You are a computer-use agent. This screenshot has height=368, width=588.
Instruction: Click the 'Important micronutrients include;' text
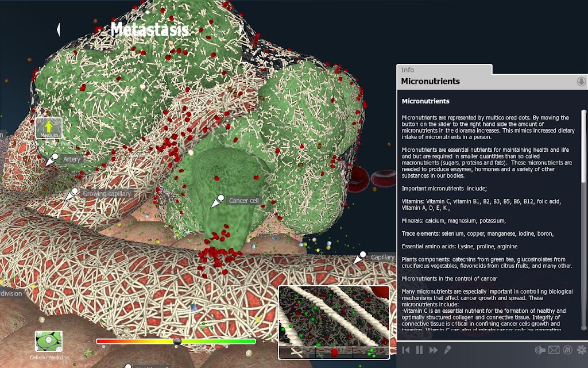tap(444, 189)
